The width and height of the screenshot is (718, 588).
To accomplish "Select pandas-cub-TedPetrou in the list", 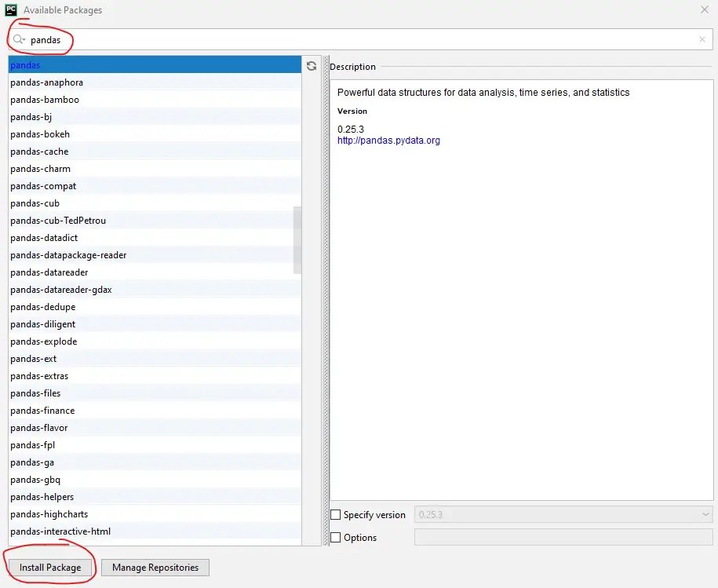I will click(x=155, y=221).
